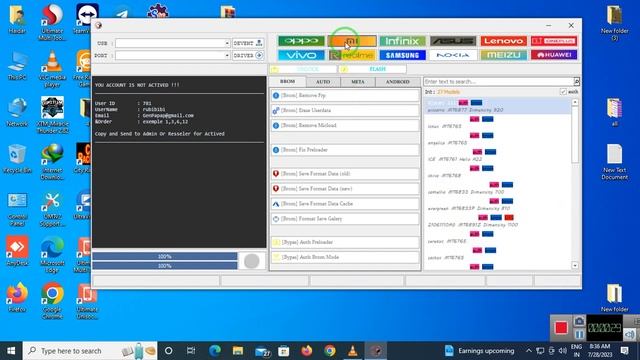This screenshot has width=640, height=360.
Task: Select the SAMSUNG brand logo
Action: coord(402,55)
